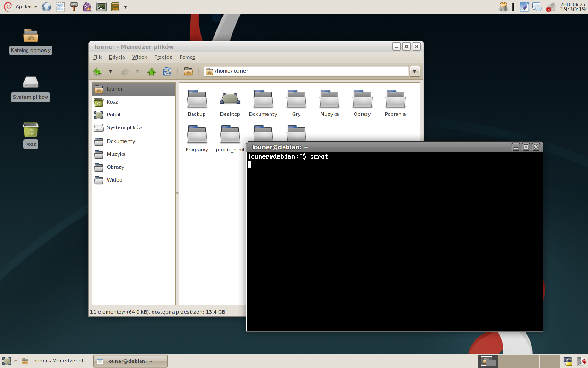Switch to louner - Menedżer plików taskbar button

tap(55, 361)
